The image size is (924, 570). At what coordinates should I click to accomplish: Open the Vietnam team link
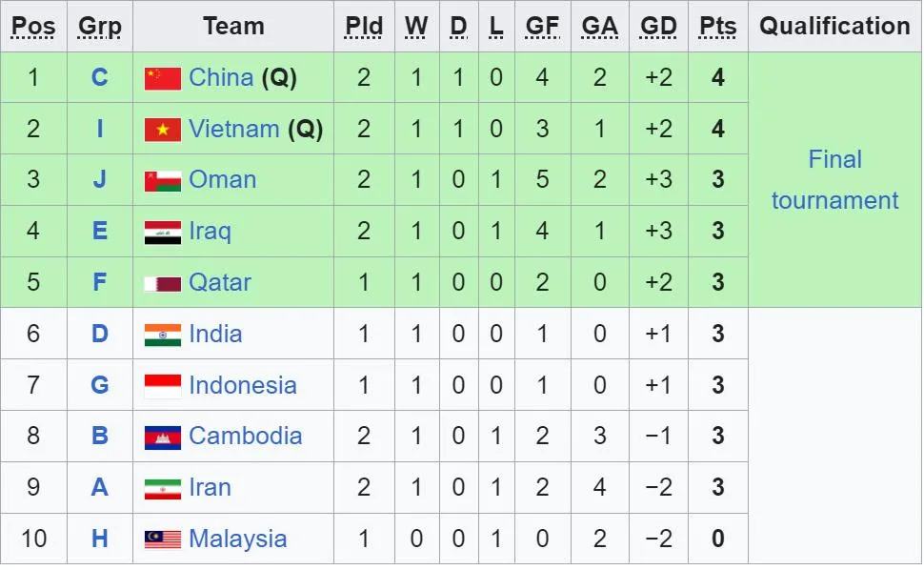(x=233, y=129)
